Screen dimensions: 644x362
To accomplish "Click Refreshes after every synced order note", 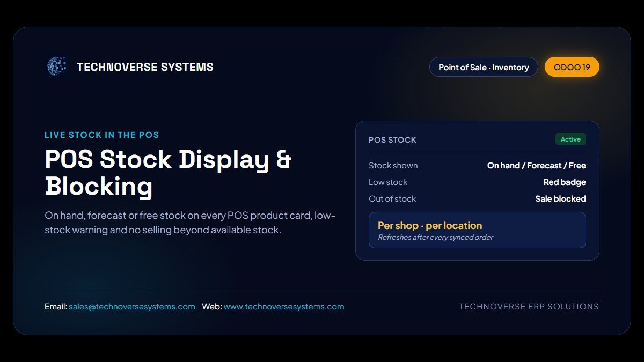I will click(x=435, y=237).
